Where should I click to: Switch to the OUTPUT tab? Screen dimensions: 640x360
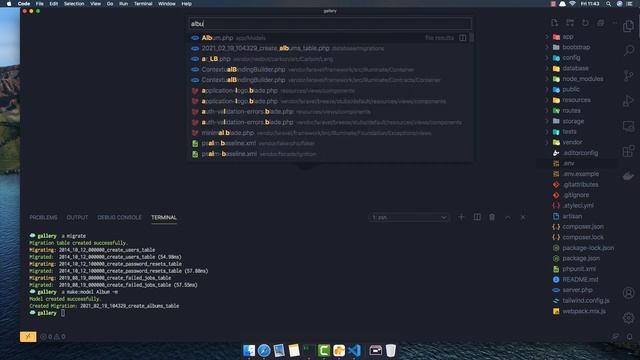coord(77,217)
